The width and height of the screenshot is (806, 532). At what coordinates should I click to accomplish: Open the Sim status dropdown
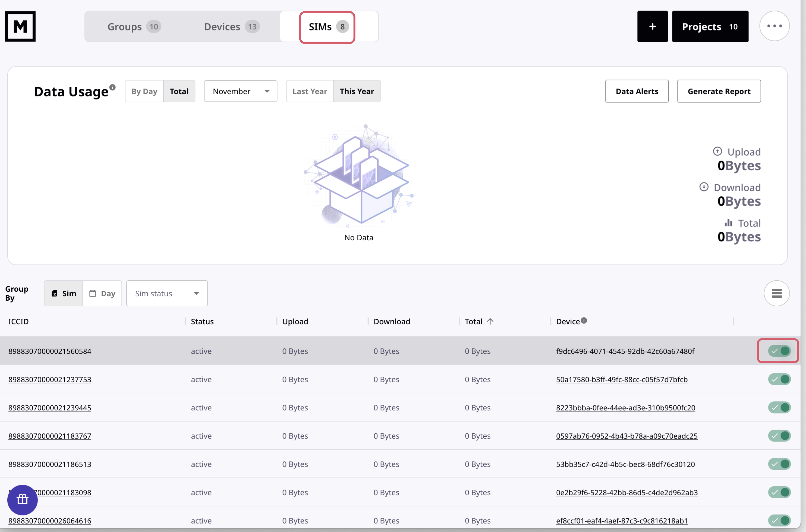pos(167,293)
